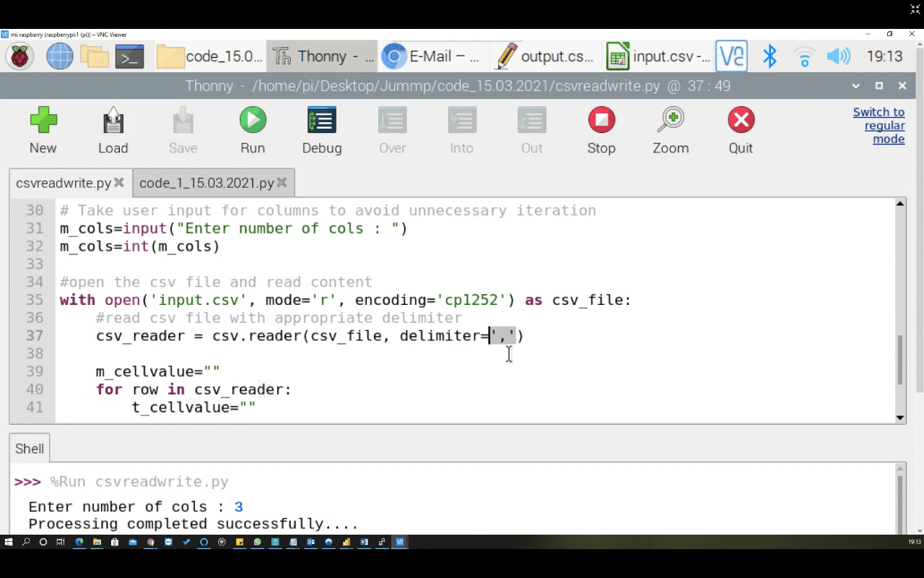Select the Shell tab
The height and width of the screenshot is (578, 924).
click(29, 448)
